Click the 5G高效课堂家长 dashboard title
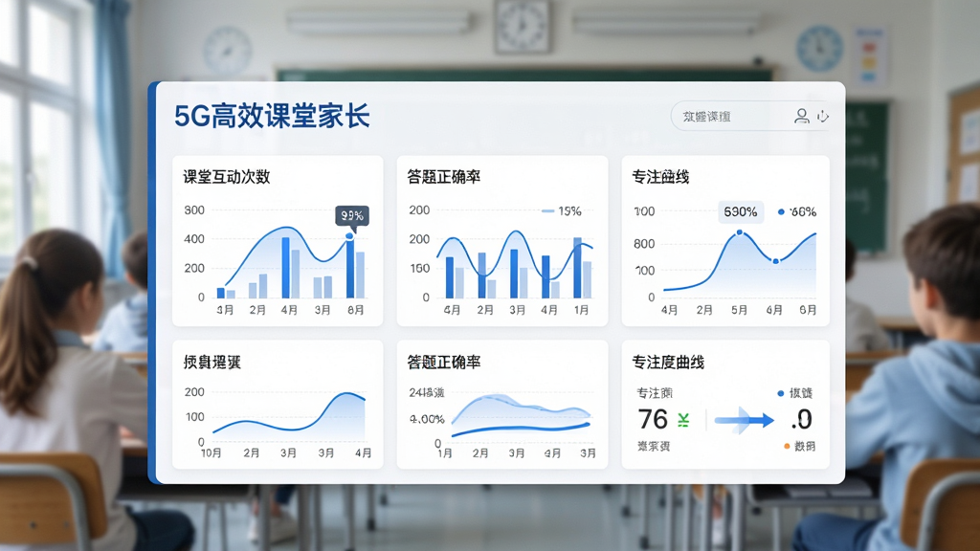Image resolution: width=980 pixels, height=551 pixels. click(272, 116)
